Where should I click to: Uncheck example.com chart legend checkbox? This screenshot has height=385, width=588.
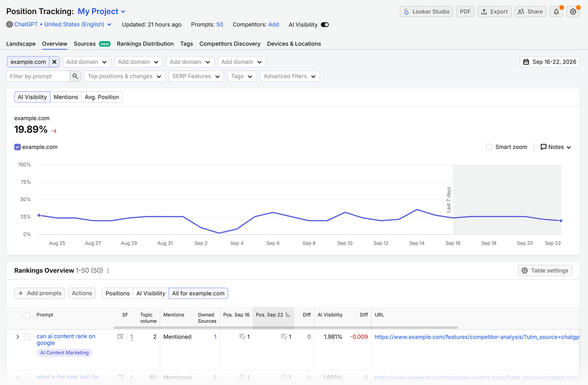(17, 147)
